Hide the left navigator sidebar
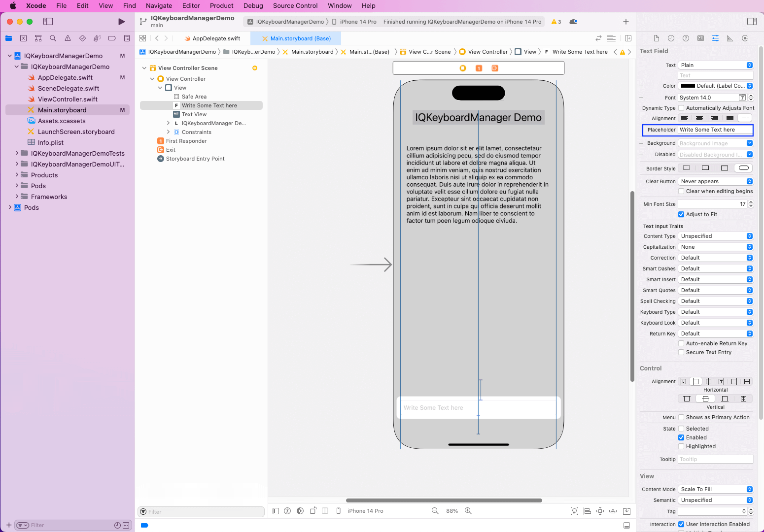The height and width of the screenshot is (532, 764). point(48,22)
